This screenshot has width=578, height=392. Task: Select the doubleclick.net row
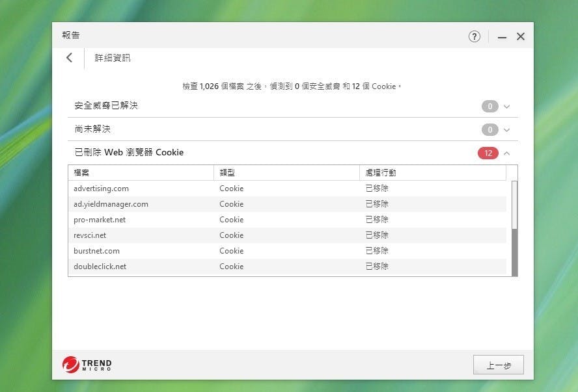point(287,267)
